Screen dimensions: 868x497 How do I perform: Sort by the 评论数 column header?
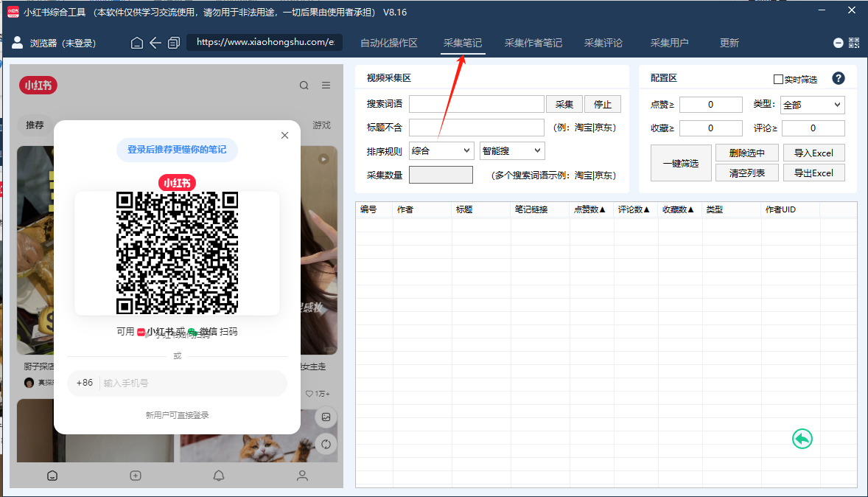point(635,209)
